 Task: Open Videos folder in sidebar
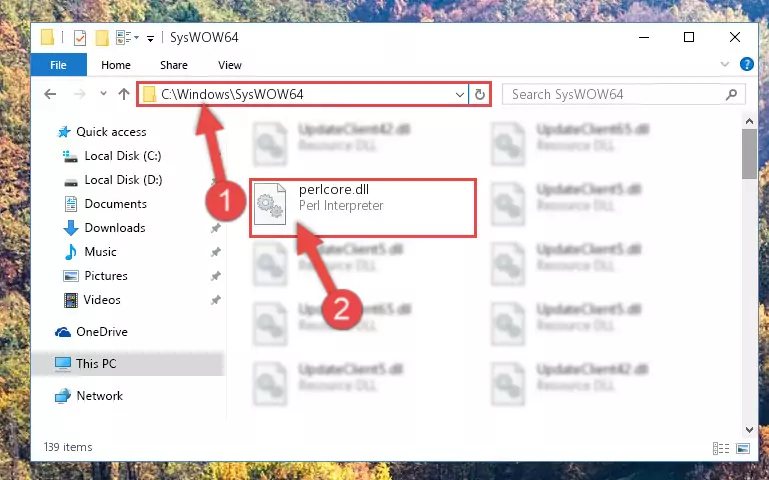coord(102,300)
